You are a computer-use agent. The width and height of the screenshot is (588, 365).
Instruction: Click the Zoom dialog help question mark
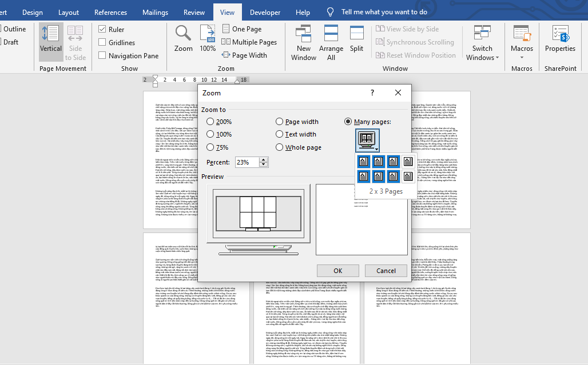[372, 93]
